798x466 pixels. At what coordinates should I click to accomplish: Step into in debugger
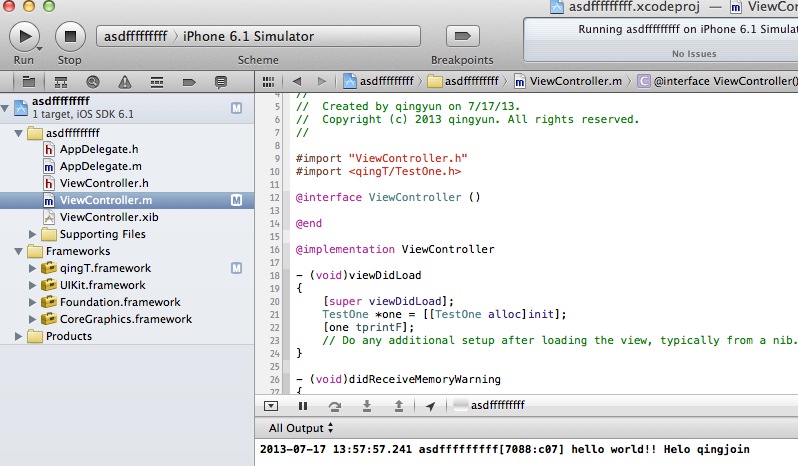pos(366,405)
